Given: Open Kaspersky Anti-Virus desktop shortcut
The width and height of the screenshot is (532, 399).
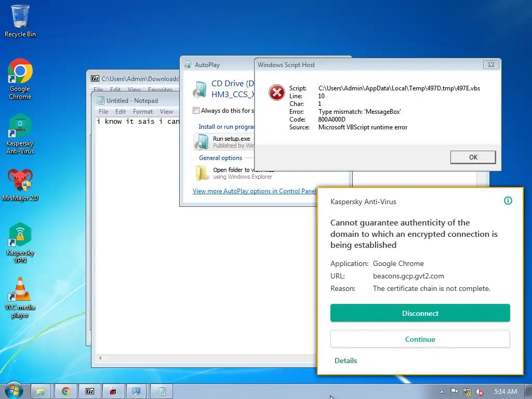Looking at the screenshot, I should click(20, 134).
